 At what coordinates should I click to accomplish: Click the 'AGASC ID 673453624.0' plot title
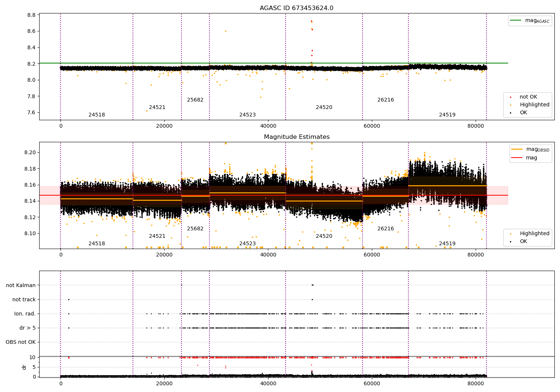click(296, 8)
